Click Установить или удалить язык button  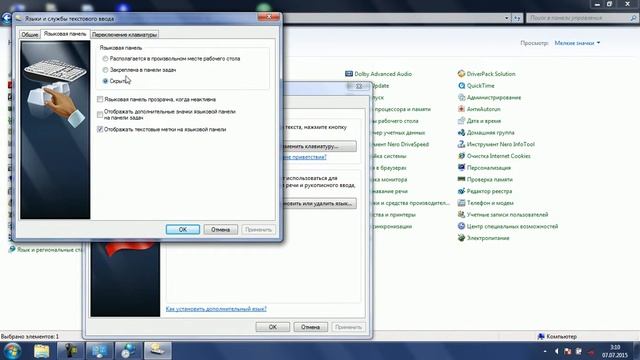click(x=319, y=203)
